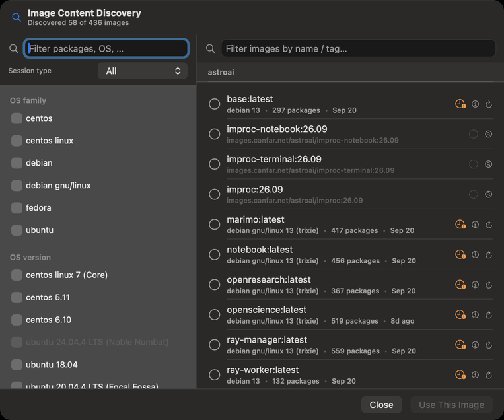Tick the ubuntu 18.04 version checkbox

(x=17, y=365)
